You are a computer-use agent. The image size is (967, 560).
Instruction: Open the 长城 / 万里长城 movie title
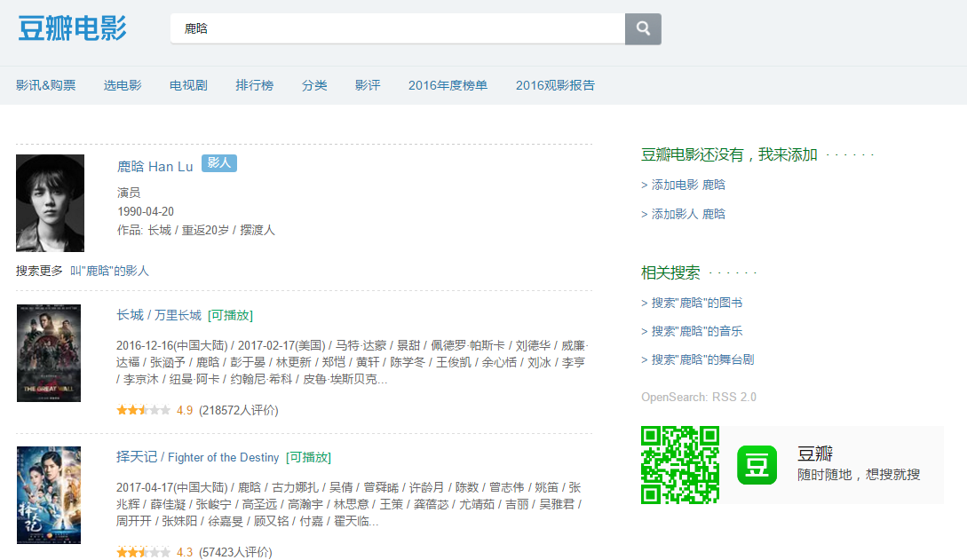(x=159, y=315)
